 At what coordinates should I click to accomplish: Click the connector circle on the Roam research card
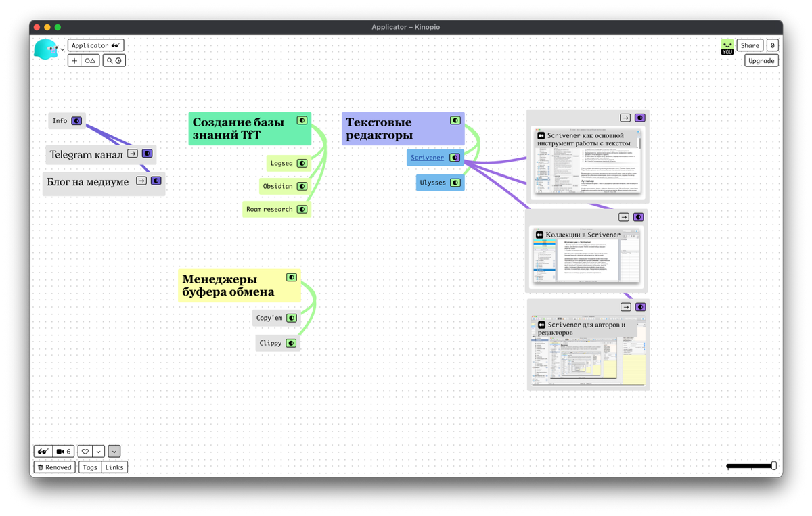tap(302, 209)
